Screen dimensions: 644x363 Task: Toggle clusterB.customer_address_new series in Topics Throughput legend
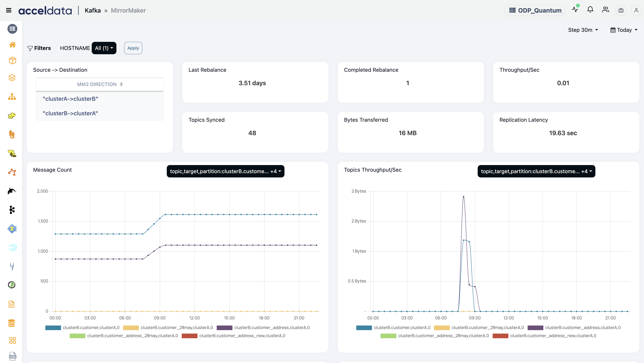pyautogui.click(x=544, y=336)
